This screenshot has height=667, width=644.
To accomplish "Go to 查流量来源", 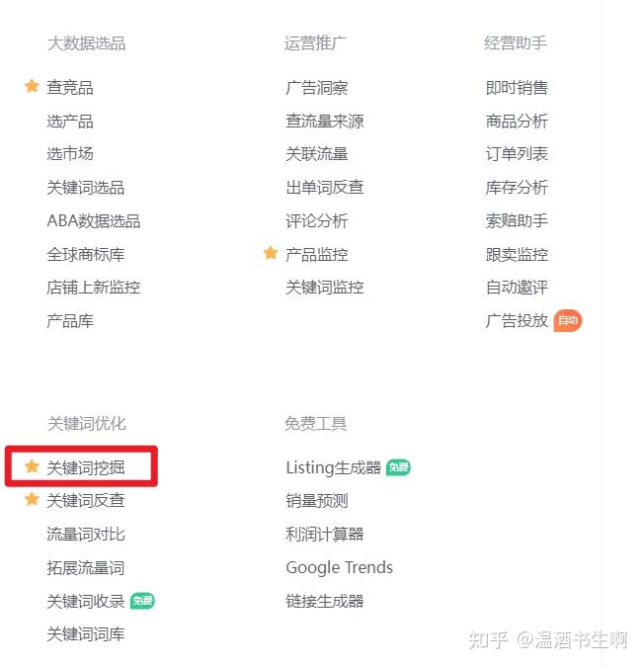I will coord(325,122).
